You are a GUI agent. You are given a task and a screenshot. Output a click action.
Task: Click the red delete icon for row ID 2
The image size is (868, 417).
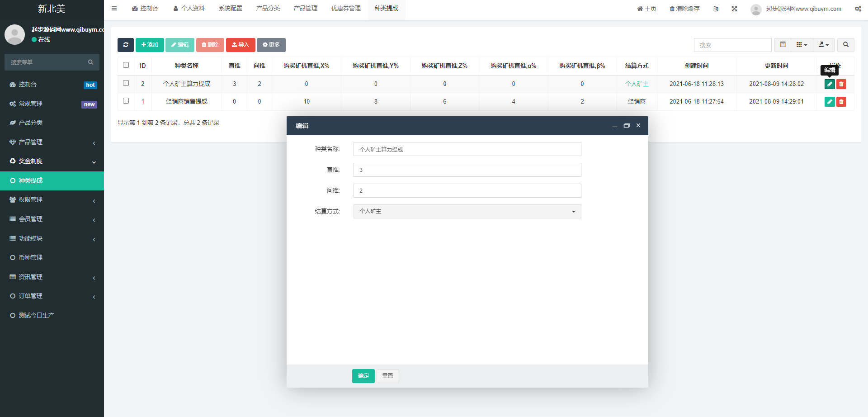tap(841, 84)
